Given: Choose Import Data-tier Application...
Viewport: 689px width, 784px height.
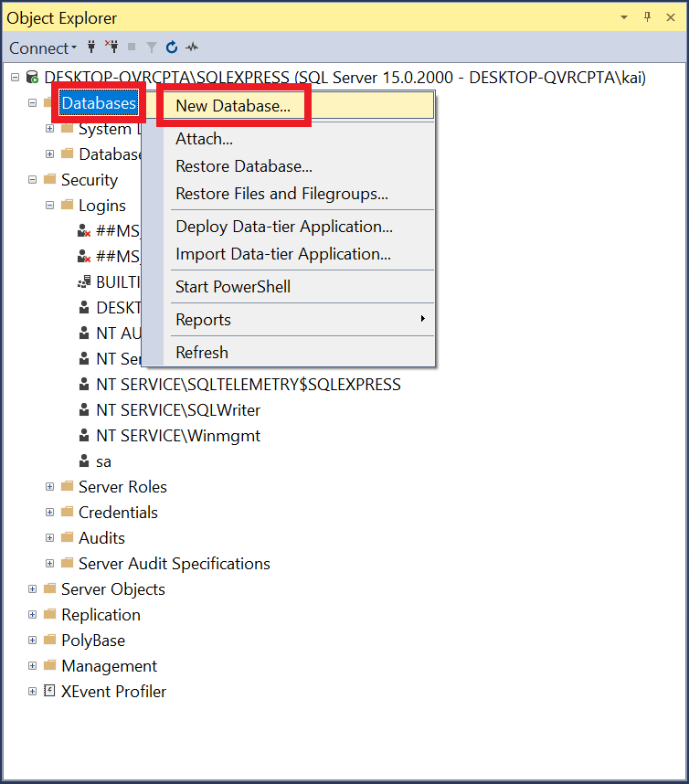Looking at the screenshot, I should (298, 254).
